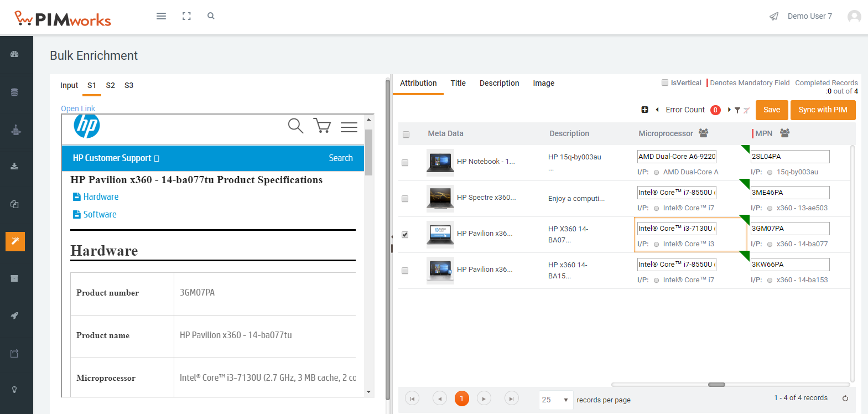Open the S2 source tab
Viewport: 868px width, 414px height.
pos(111,85)
